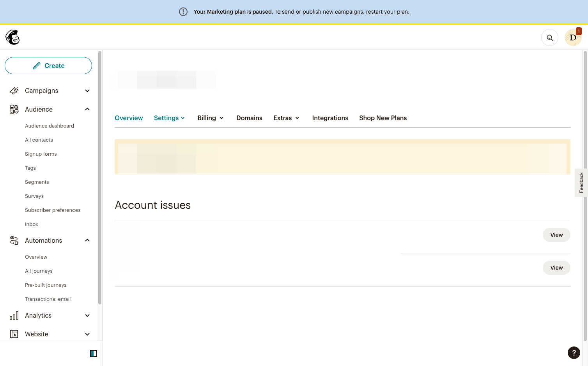Open the search magnifier icon

click(550, 38)
